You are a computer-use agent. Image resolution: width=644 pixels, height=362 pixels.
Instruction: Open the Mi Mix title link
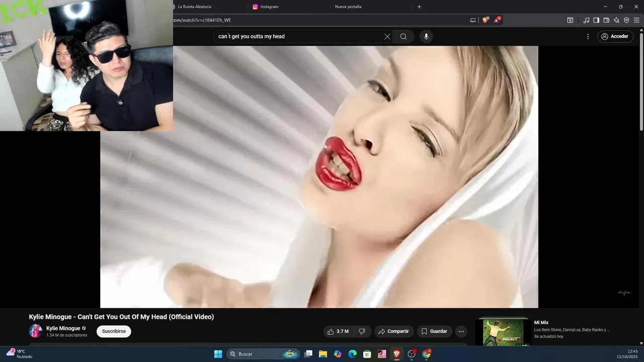pos(541,323)
